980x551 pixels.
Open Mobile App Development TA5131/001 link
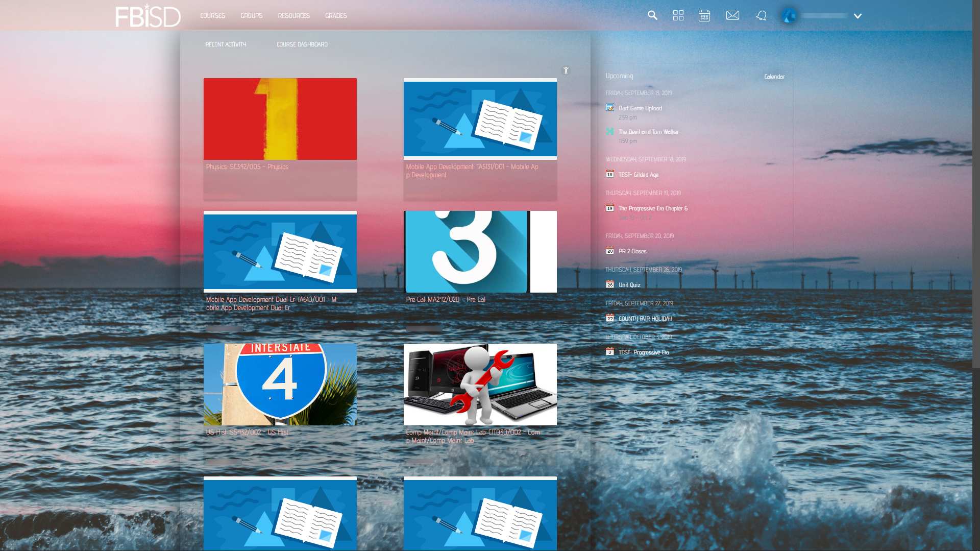[472, 171]
